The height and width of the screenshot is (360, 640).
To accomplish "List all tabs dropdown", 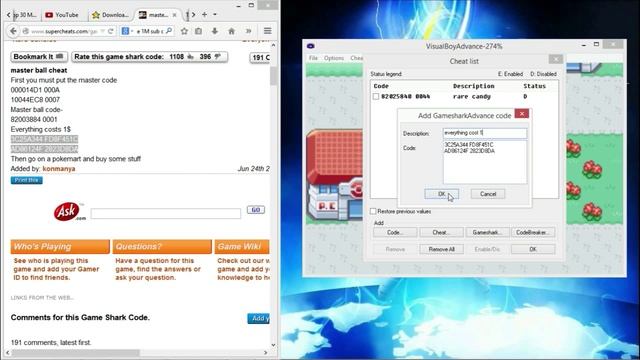I will [x=215, y=15].
